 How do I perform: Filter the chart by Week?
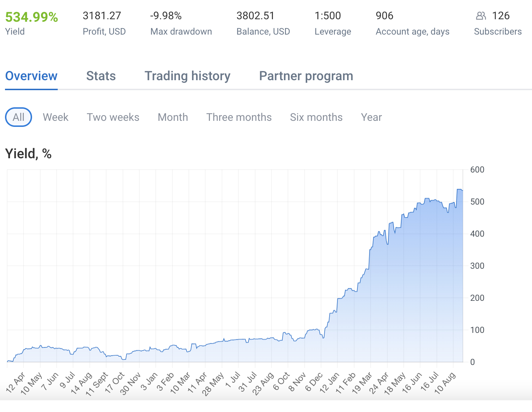pyautogui.click(x=56, y=117)
